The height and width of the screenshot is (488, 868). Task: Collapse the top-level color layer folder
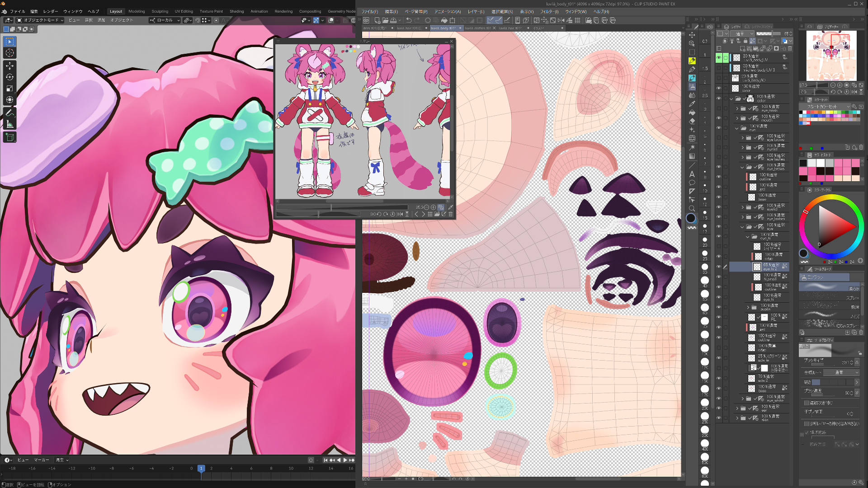(731, 99)
